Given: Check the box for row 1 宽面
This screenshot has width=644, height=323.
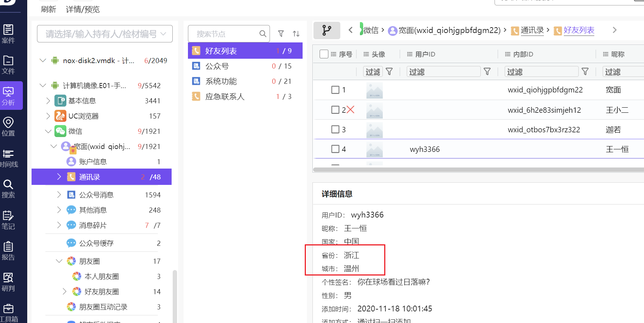Looking at the screenshot, I should (335, 90).
